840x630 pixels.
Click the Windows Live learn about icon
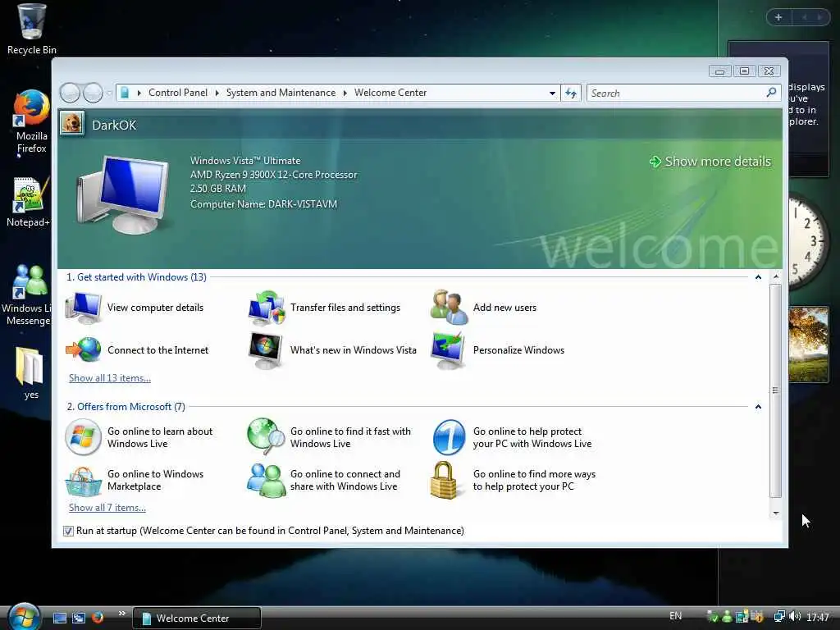[83, 437]
